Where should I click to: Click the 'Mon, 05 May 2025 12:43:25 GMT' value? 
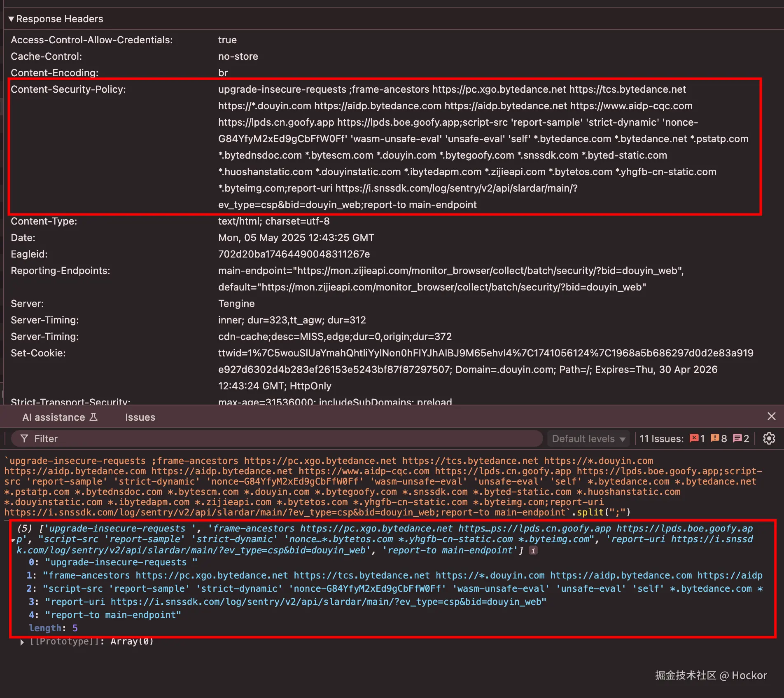point(296,238)
